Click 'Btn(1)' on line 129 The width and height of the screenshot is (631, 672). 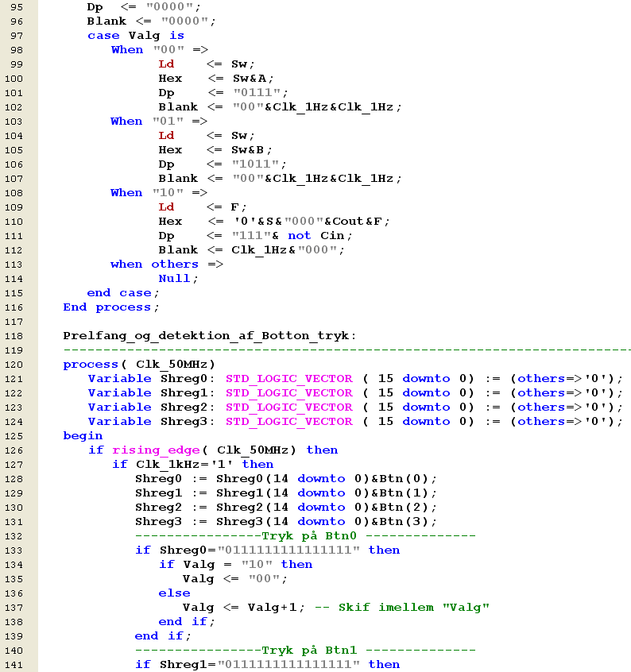[405, 493]
